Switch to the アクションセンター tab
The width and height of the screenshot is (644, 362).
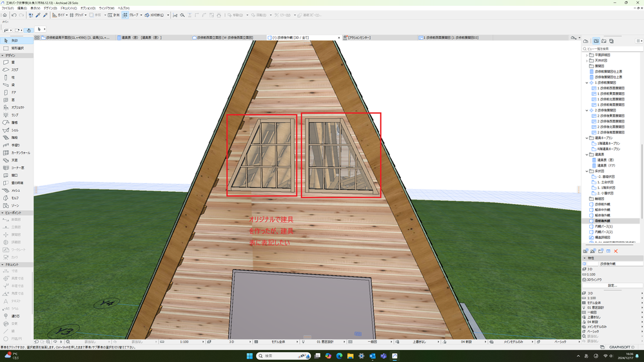(379, 37)
